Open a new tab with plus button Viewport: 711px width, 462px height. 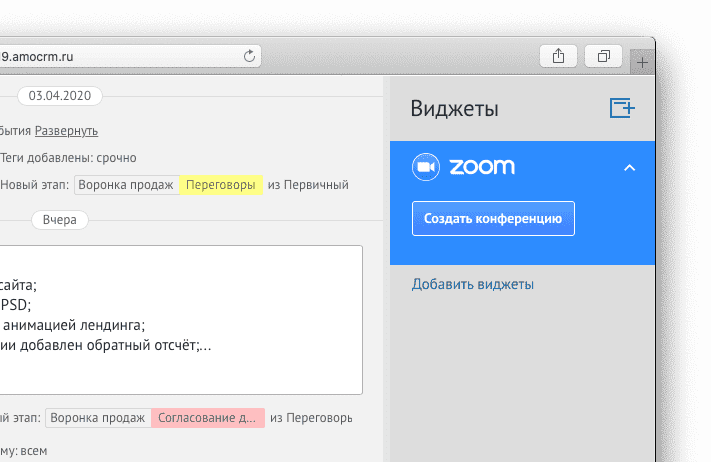tap(642, 61)
